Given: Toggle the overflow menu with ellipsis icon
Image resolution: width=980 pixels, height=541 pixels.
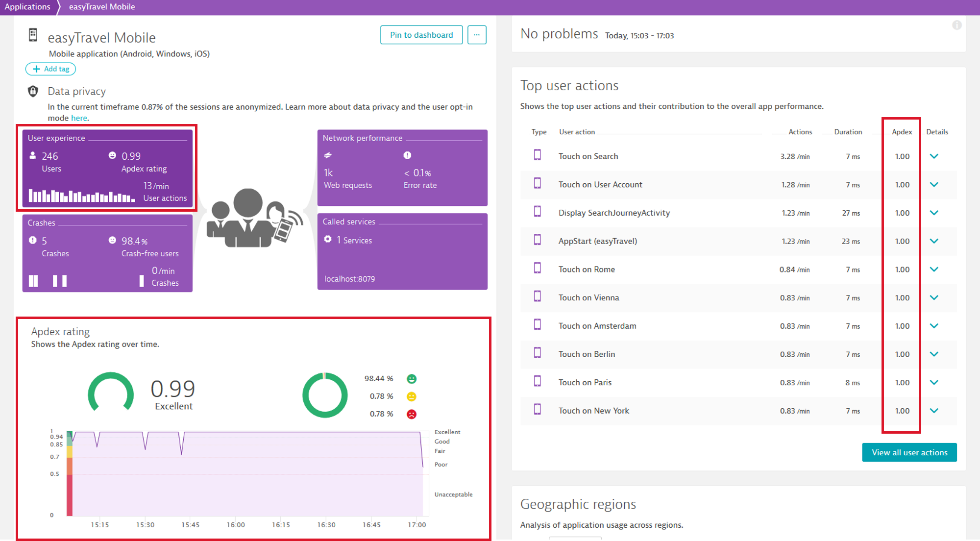Looking at the screenshot, I should [476, 35].
